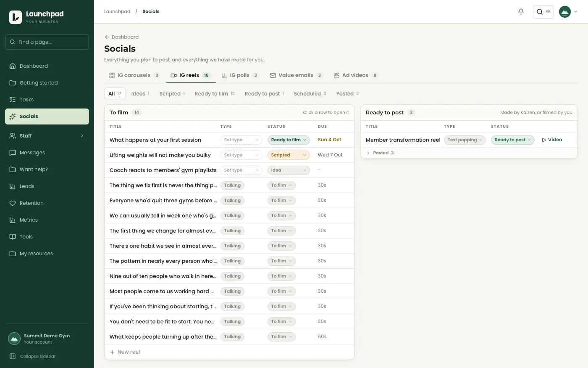This screenshot has width=588, height=368.
Task: Open the search command button in header
Action: (x=543, y=12)
